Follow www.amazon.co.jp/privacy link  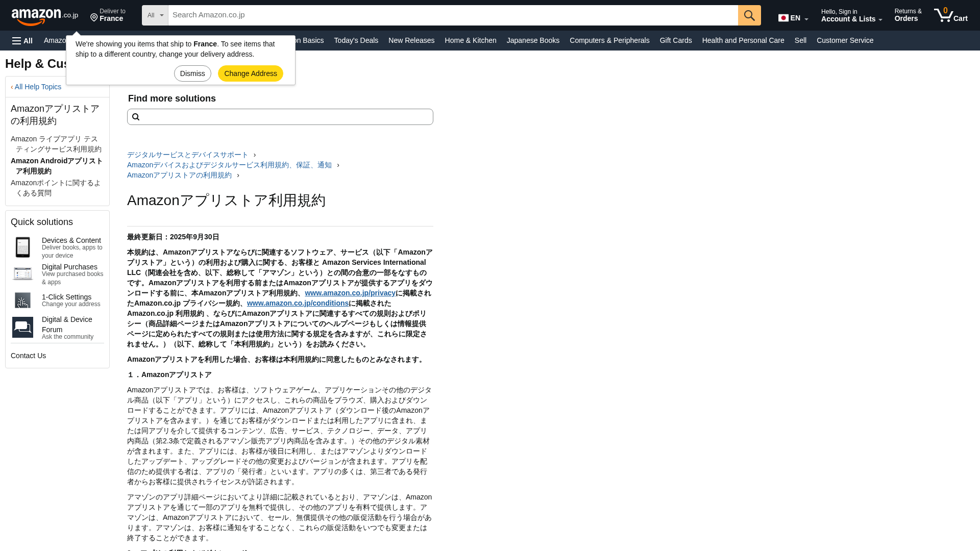pos(350,293)
